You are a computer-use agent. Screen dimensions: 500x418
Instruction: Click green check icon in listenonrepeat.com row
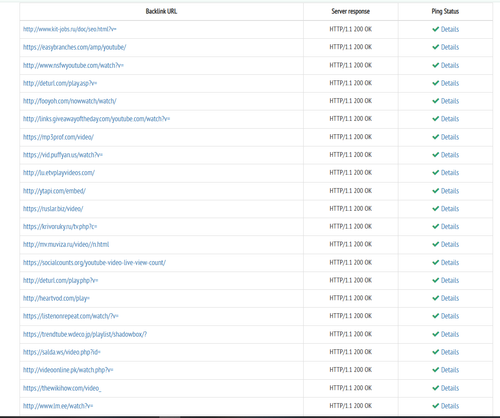pyautogui.click(x=435, y=316)
